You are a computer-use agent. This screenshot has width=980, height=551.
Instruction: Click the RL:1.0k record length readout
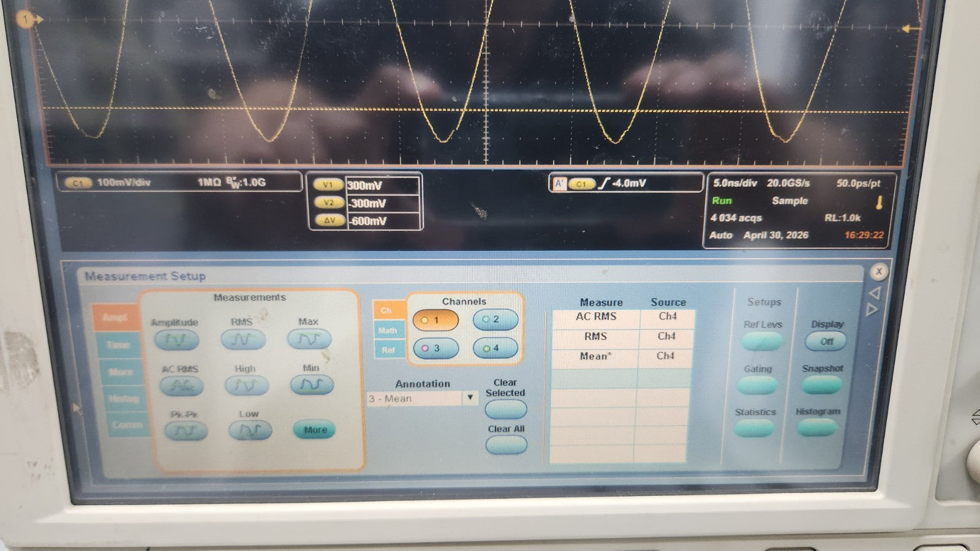842,217
